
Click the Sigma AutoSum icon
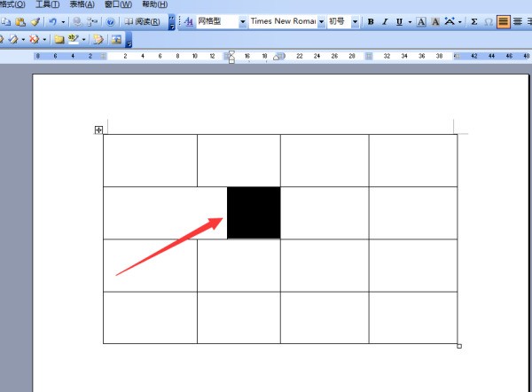pyautogui.click(x=474, y=21)
